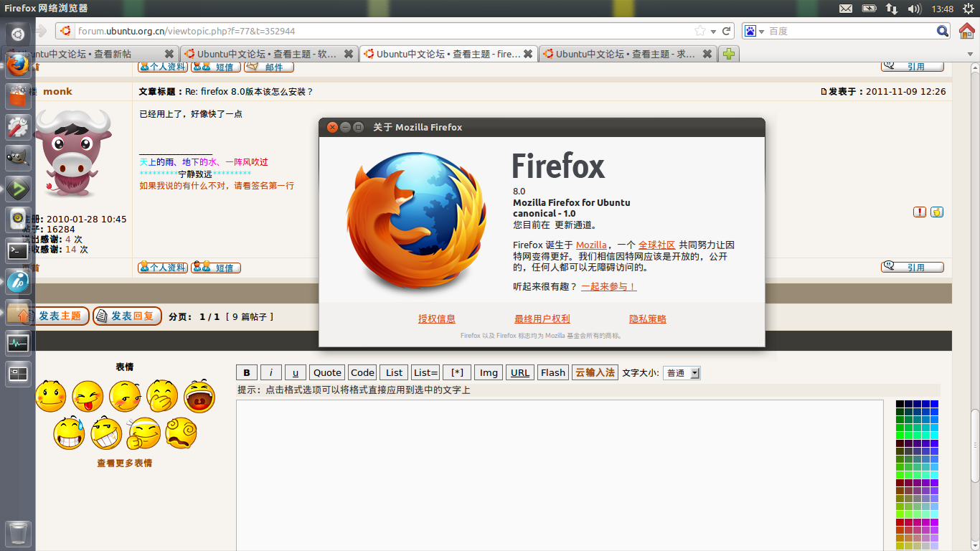
Task: Open the Trash in the launcher
Action: coord(18,533)
